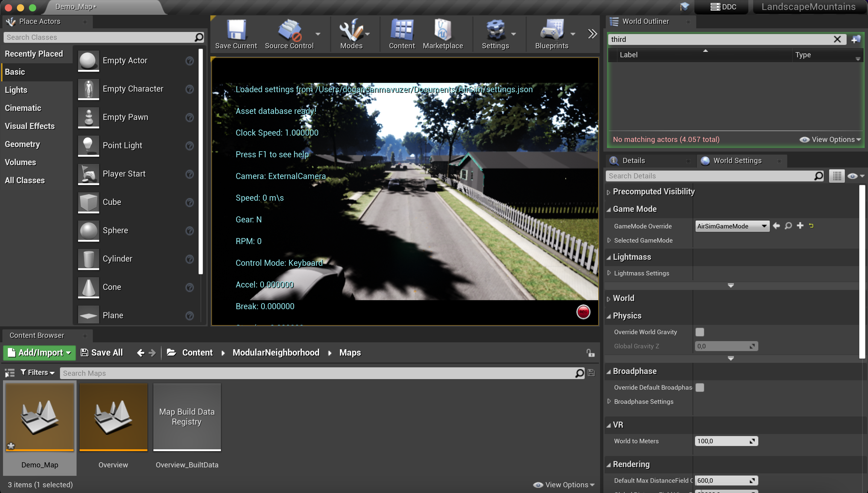Expand Lightmass Settings row
This screenshot has height=493, width=868.
pos(609,273)
